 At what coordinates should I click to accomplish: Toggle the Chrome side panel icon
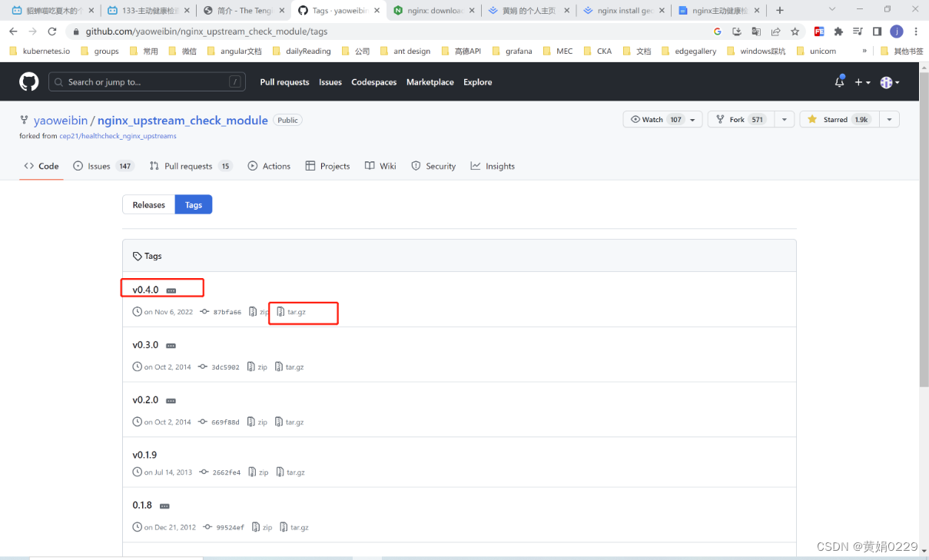point(877,31)
